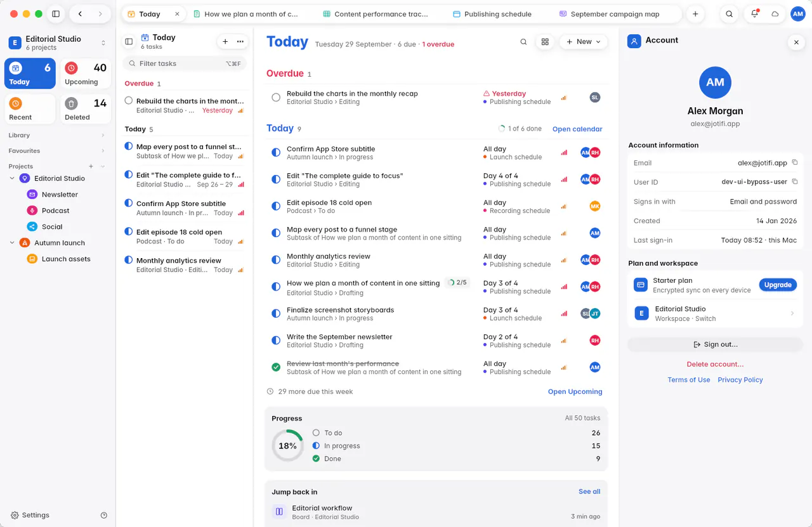This screenshot has height=527, width=812.
Task: Collapse the Autumn launch project tree
Action: point(12,242)
